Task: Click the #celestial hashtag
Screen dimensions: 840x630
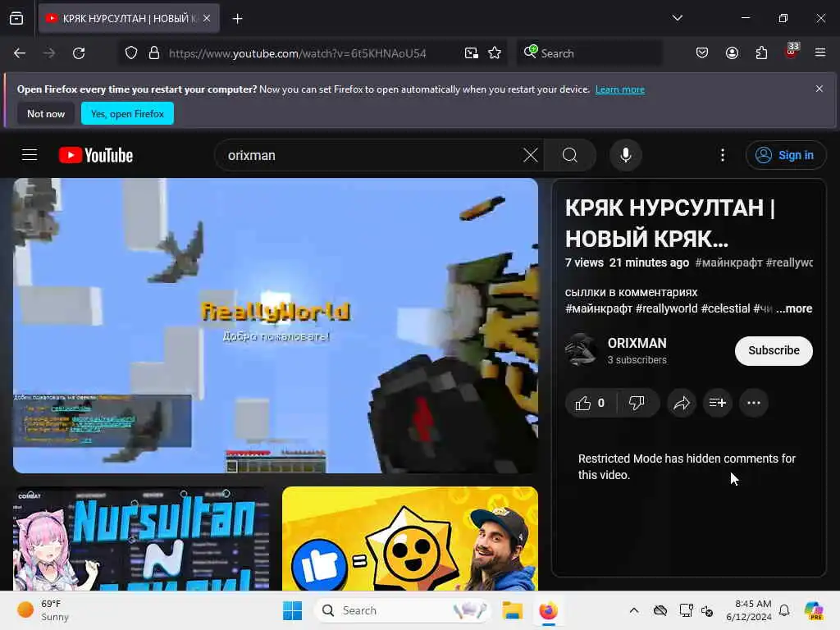Action: click(x=725, y=308)
